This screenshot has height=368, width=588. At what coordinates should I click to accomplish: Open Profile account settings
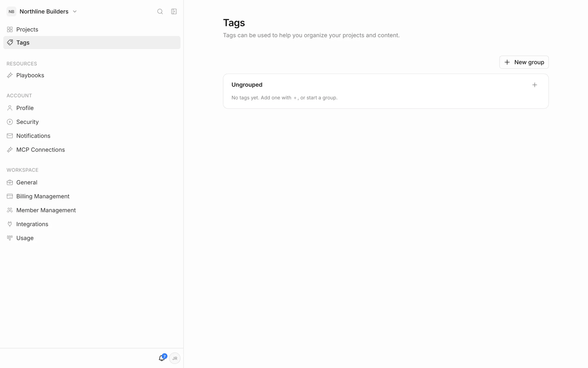[x=92, y=108]
